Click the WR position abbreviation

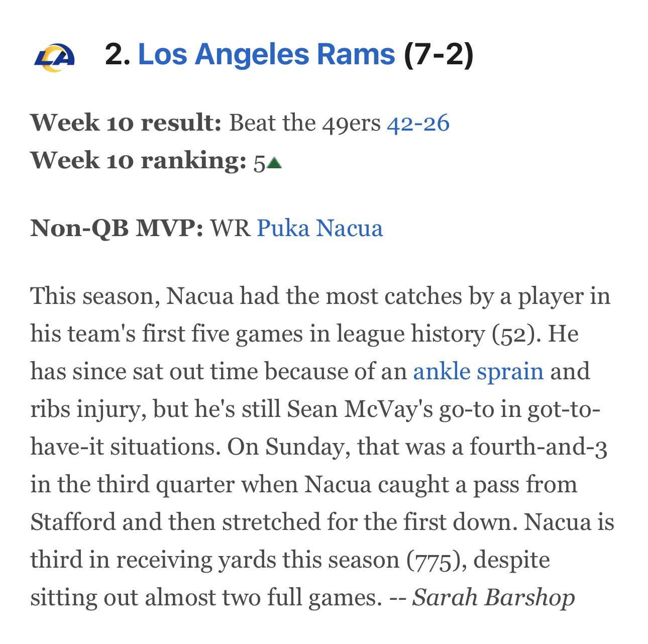[x=230, y=228]
